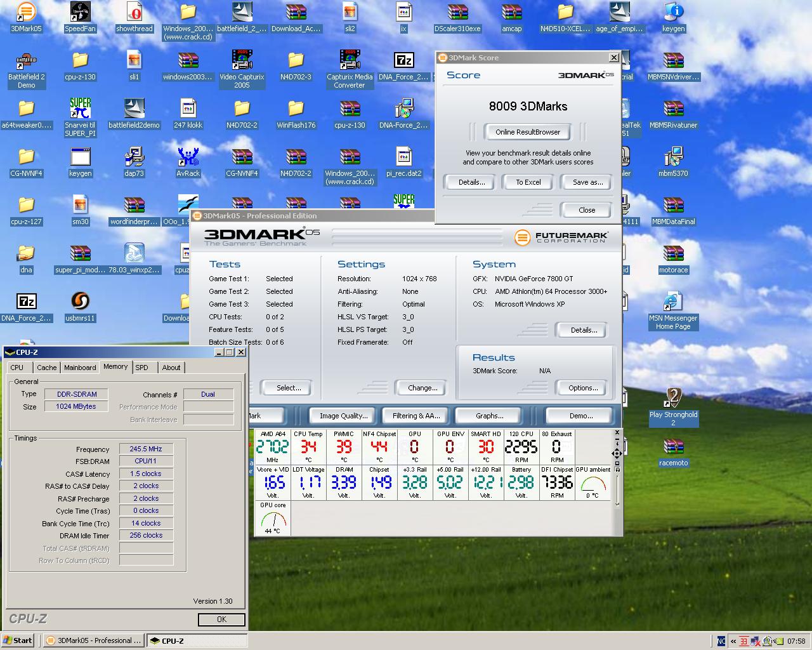Open the Battlefield 2 Demo shortcut
Screen dimensions: 812x650
pyautogui.click(x=26, y=70)
